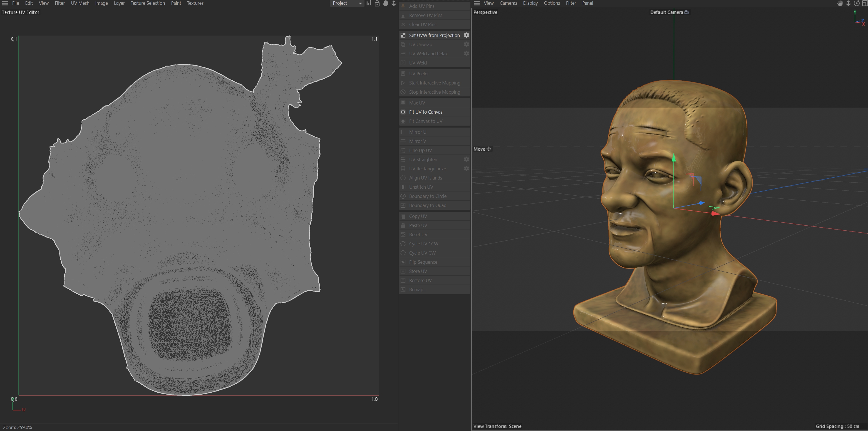Open the viewport hamburger menu
This screenshot has height=431, width=868.
pyautogui.click(x=477, y=3)
